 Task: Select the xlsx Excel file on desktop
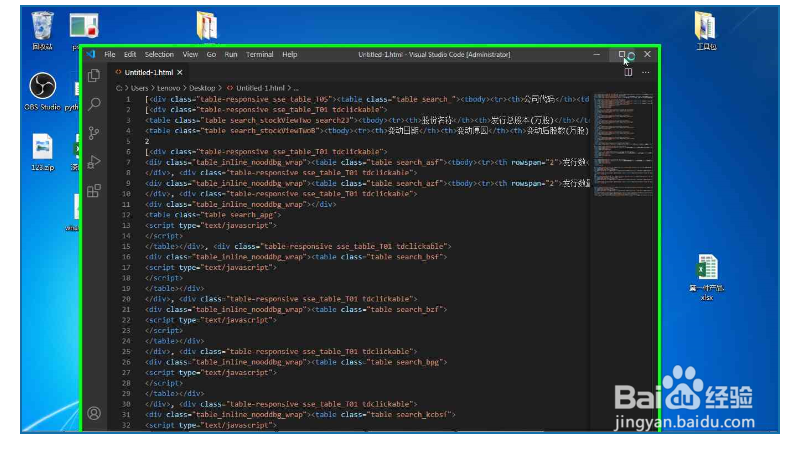pyautogui.click(x=707, y=277)
